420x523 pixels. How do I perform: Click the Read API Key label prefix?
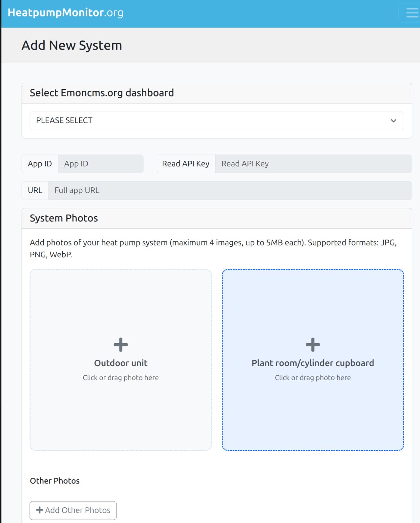pyautogui.click(x=185, y=164)
